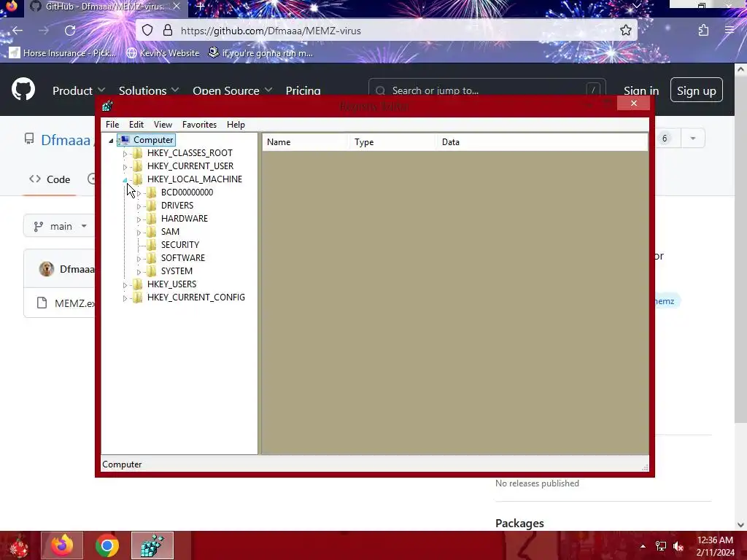Open the Firefox hamburger menu
Image resolution: width=747 pixels, height=560 pixels.
click(729, 31)
